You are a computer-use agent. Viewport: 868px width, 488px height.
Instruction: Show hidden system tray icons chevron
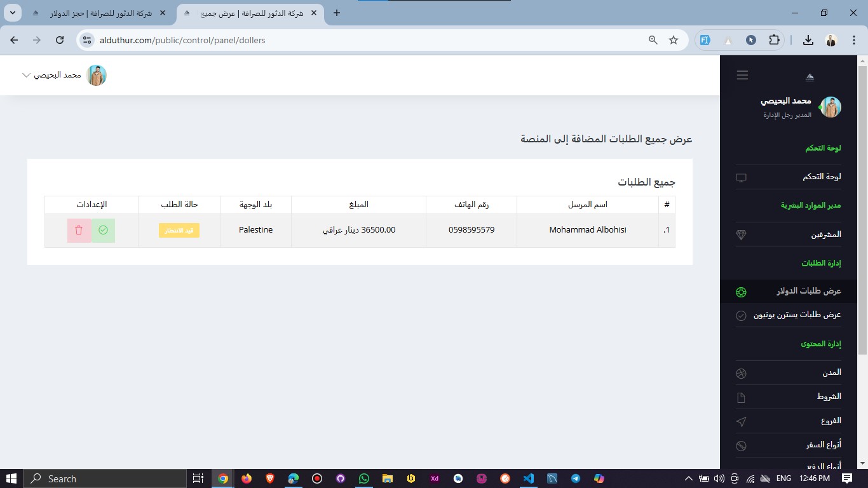pos(689,478)
